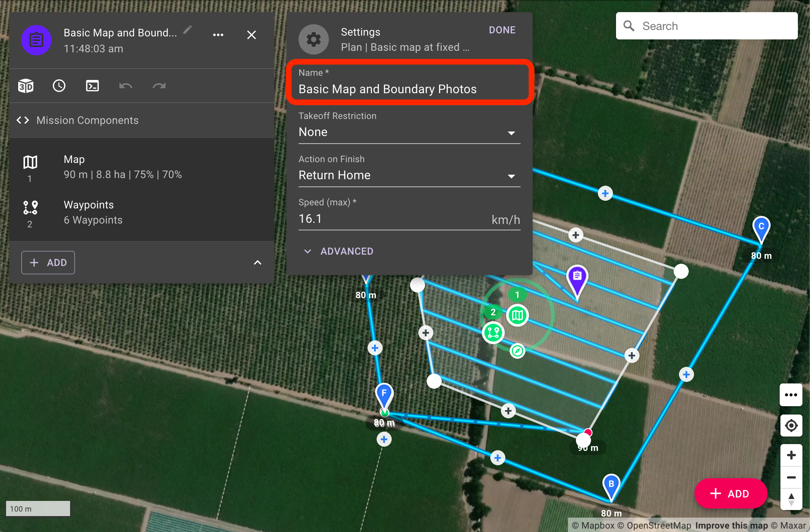This screenshot has width=810, height=532.
Task: Close the mission panel
Action: tap(252, 35)
